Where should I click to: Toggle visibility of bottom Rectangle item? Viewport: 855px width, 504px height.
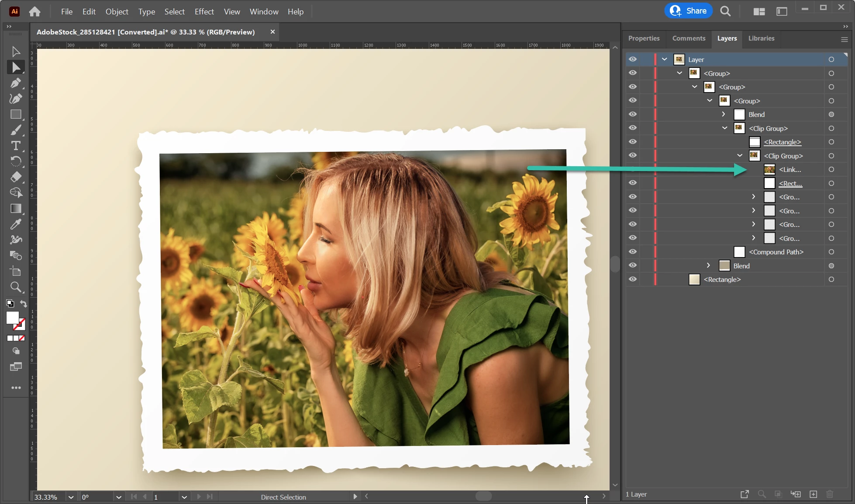click(632, 279)
